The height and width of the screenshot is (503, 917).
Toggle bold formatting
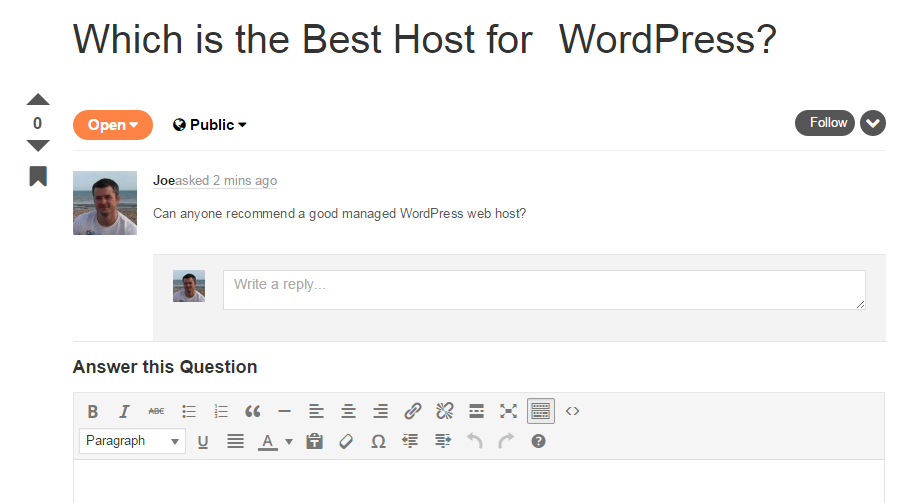click(x=92, y=411)
